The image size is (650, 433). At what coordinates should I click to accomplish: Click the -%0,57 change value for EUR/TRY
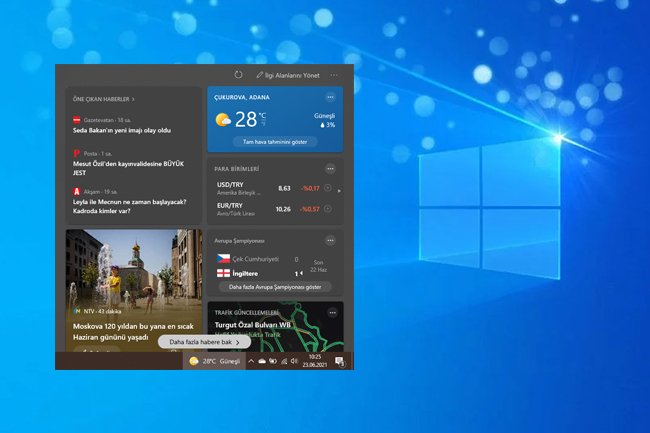(310, 209)
